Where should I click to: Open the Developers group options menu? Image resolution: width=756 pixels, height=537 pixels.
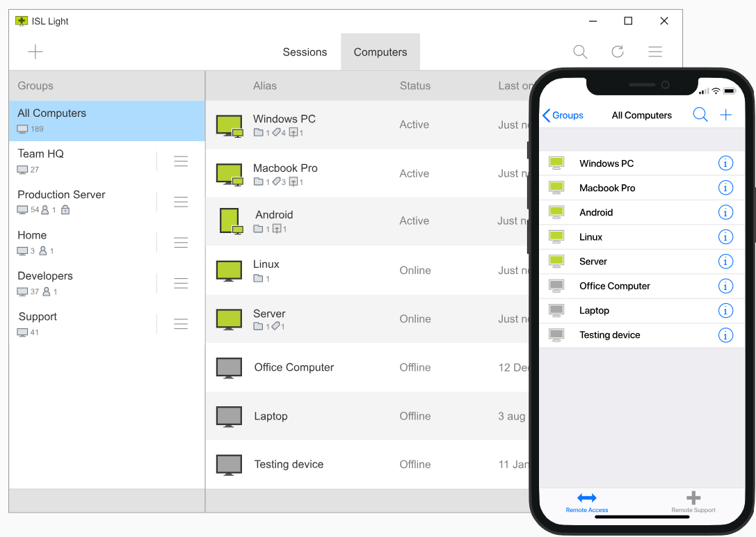tap(181, 283)
